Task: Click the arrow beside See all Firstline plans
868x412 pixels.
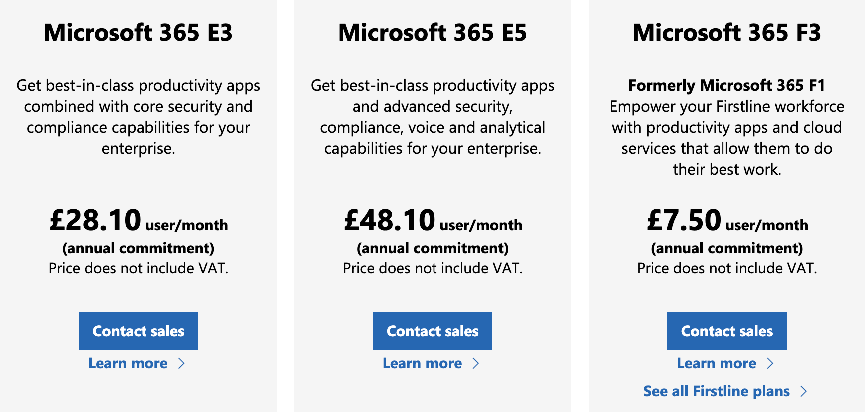Action: (804, 391)
